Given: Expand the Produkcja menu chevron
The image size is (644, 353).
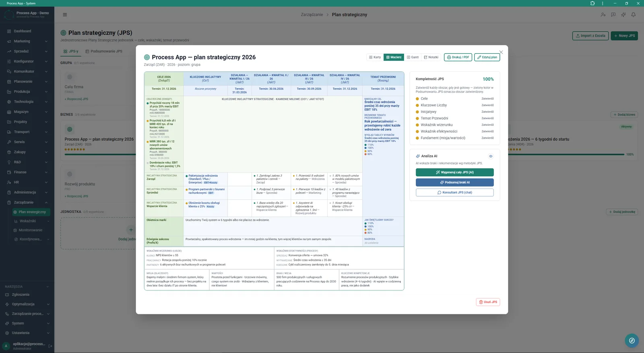Looking at the screenshot, I should pyautogui.click(x=46, y=91).
